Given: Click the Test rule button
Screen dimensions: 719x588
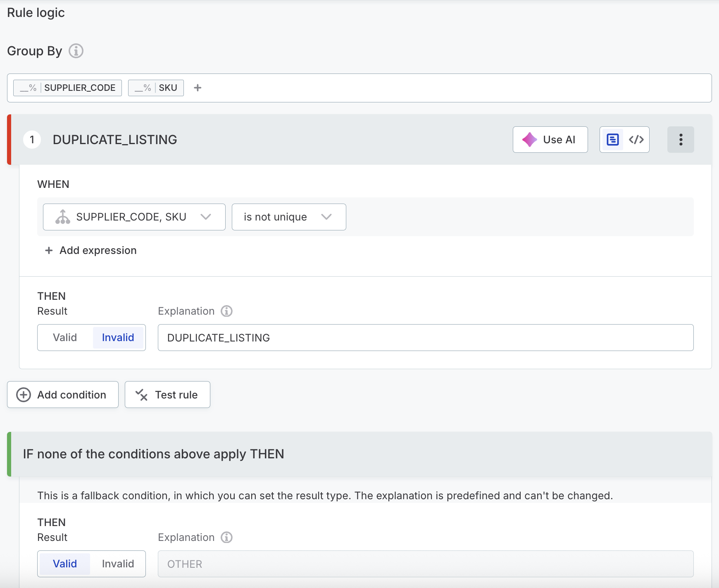Looking at the screenshot, I should 167,395.
